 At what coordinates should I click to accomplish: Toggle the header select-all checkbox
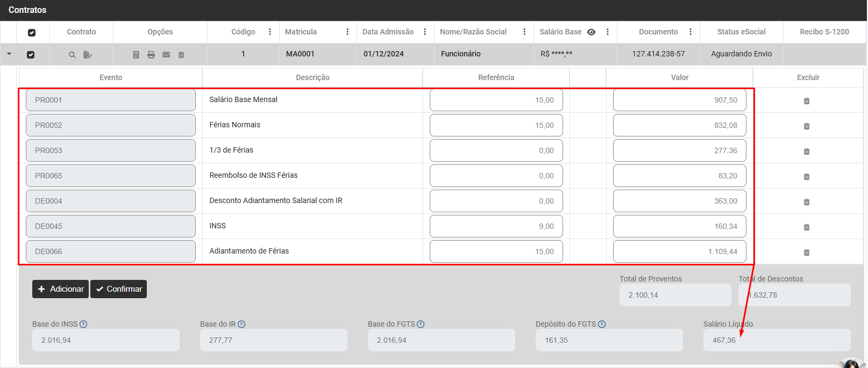click(32, 33)
